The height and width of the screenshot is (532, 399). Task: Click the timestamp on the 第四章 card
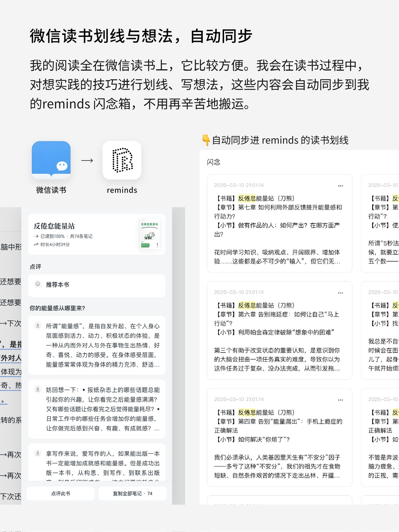point(239,399)
